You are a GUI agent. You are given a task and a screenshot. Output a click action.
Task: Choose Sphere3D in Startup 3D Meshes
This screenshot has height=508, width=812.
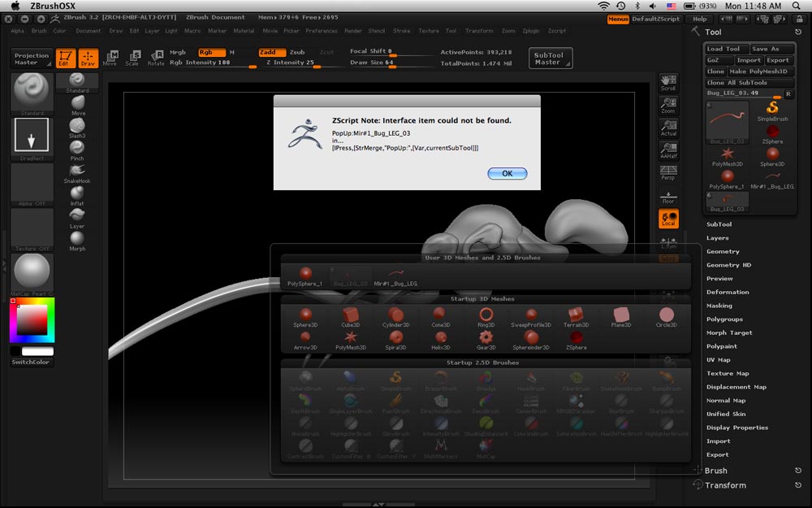click(x=305, y=317)
